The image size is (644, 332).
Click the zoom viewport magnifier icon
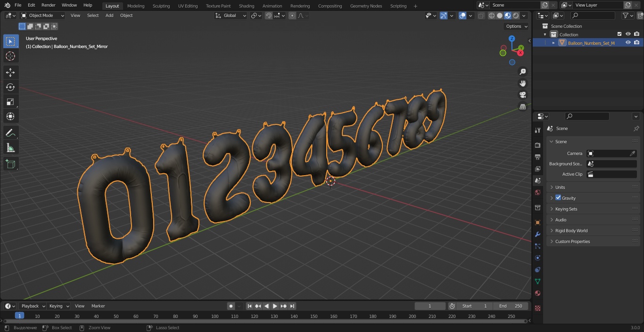(523, 72)
